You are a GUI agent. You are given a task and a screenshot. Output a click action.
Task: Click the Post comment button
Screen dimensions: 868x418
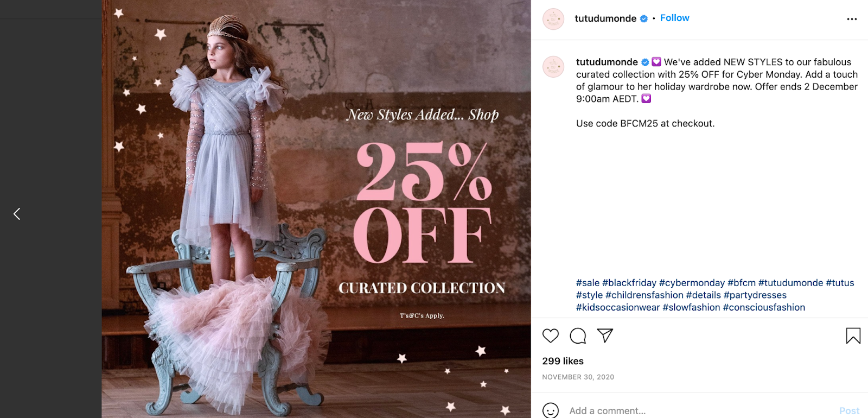[849, 411]
